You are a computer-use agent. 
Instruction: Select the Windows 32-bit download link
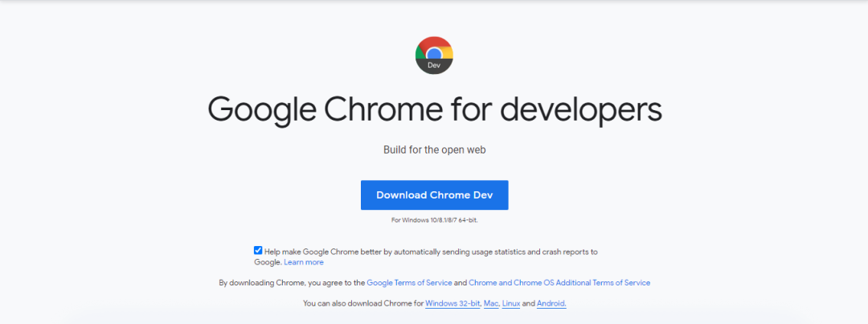[452, 304]
